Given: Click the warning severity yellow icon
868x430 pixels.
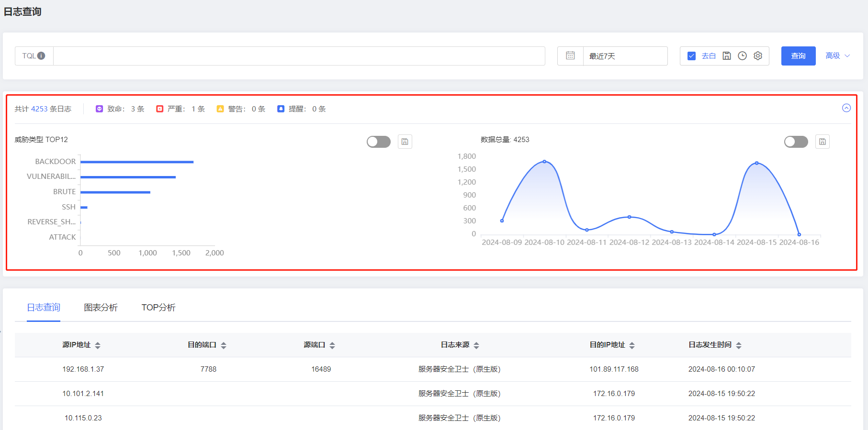Looking at the screenshot, I should click(220, 109).
